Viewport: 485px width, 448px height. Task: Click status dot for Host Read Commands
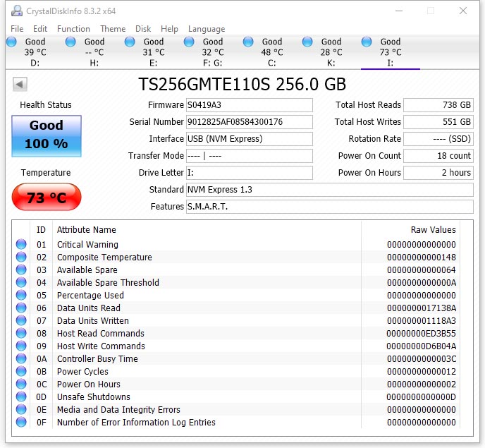pyautogui.click(x=21, y=333)
